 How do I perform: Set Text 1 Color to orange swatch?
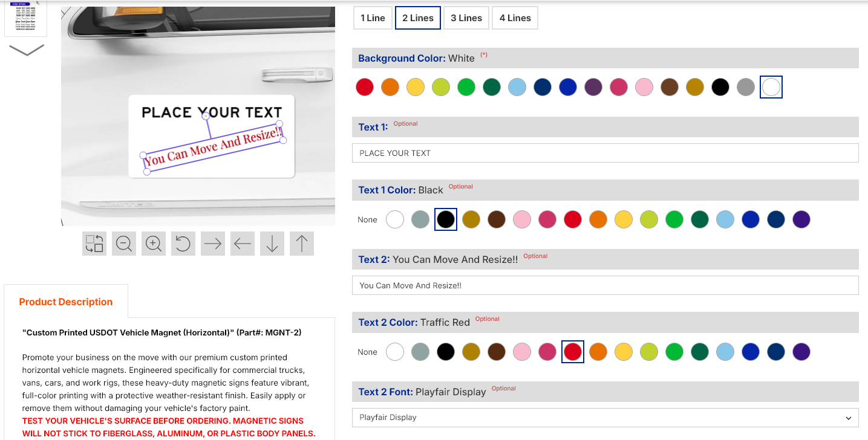point(598,219)
